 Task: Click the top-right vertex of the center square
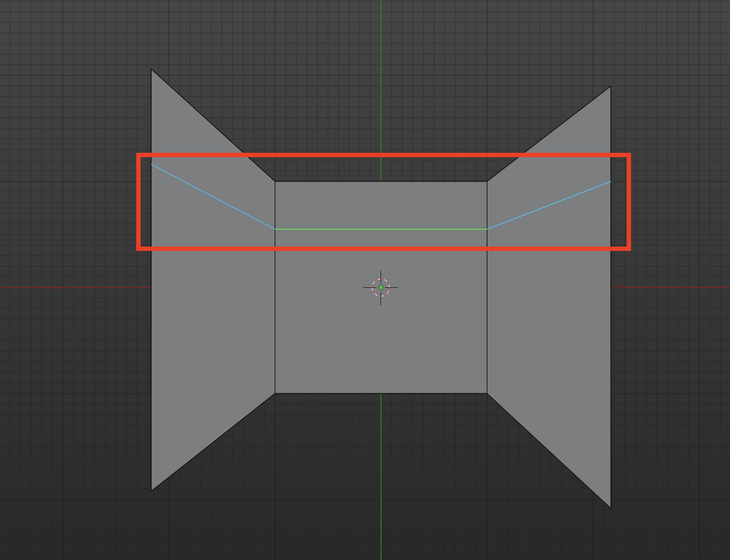[487, 181]
